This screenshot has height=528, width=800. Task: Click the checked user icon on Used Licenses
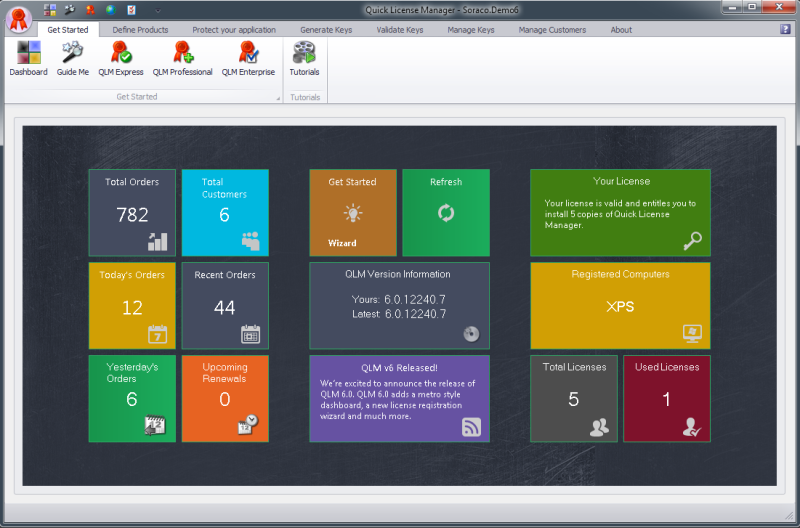pyautogui.click(x=692, y=428)
